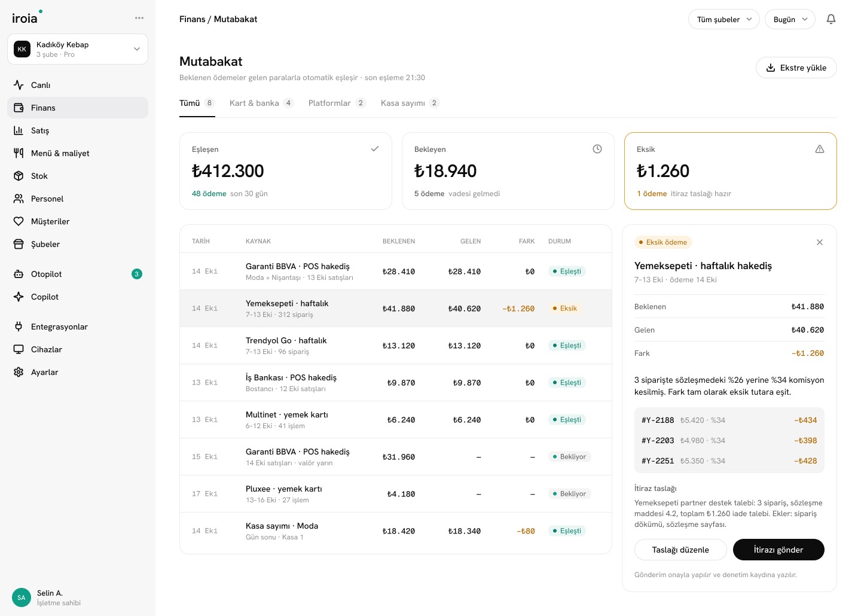Open the Müşteriler heart icon

(x=19, y=221)
